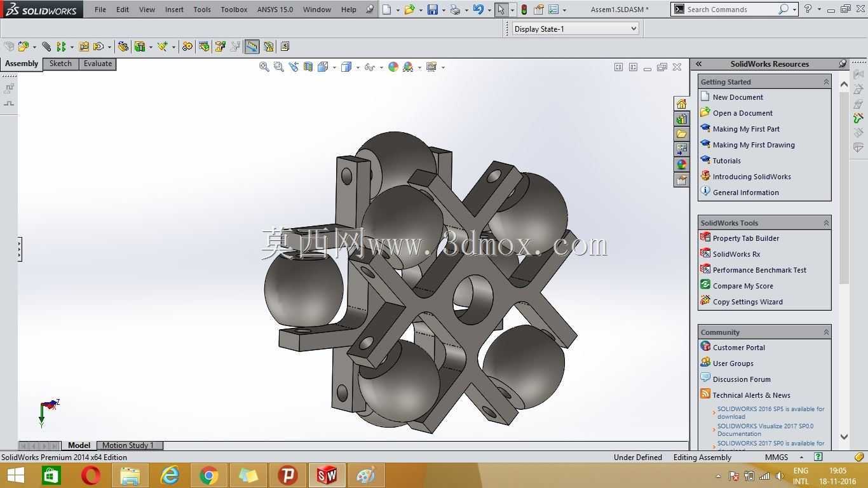Open the Design Library tab icon
Screen dimensions: 868x488
click(681, 119)
